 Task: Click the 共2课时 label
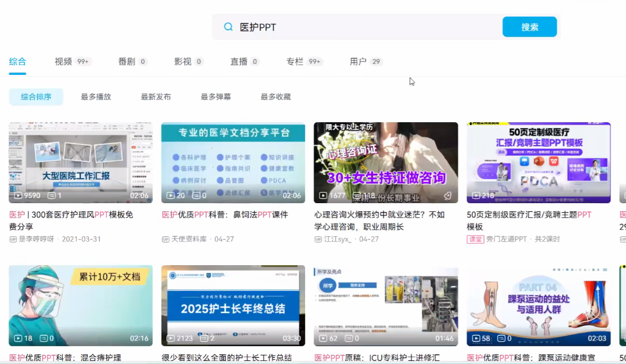(x=547, y=239)
